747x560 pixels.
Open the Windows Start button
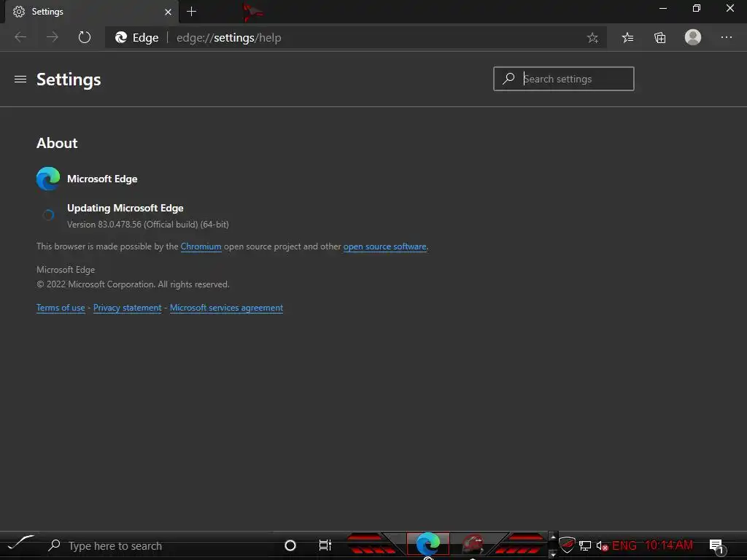[x=21, y=543]
